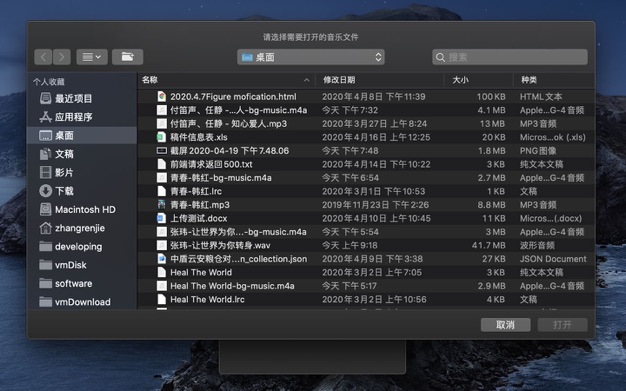Click the Excel icon of 稿件信息表.xls
626x391 pixels.
coord(161,137)
